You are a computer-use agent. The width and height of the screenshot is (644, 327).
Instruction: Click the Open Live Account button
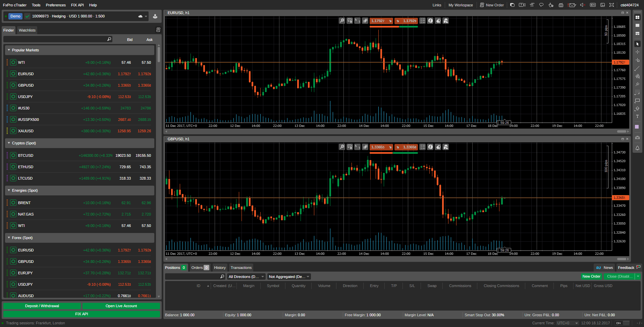point(121,306)
